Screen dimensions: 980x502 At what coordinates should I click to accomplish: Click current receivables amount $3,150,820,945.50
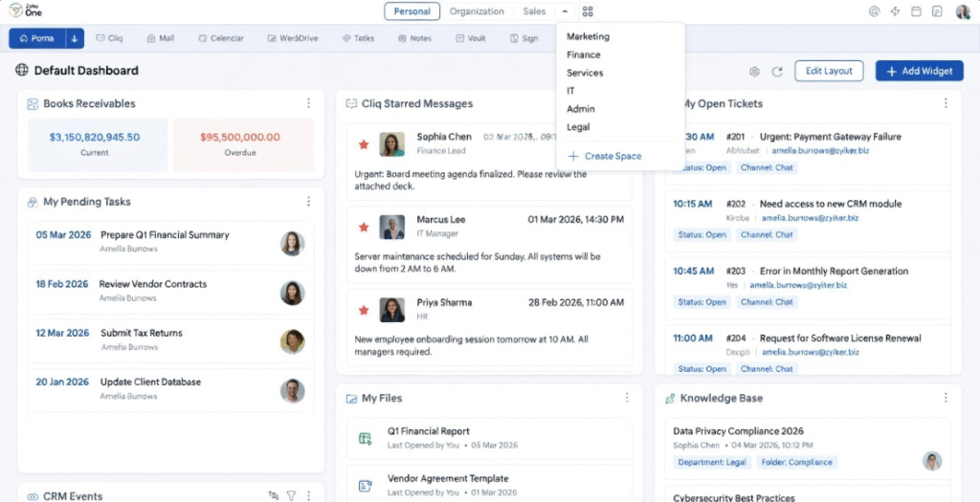[x=95, y=137]
